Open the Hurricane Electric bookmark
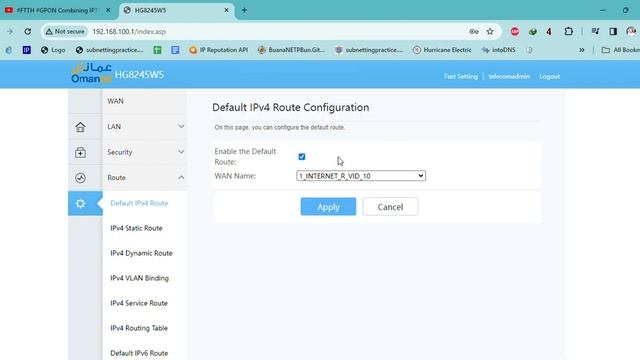Viewport: 640px width, 360px height. coord(442,50)
